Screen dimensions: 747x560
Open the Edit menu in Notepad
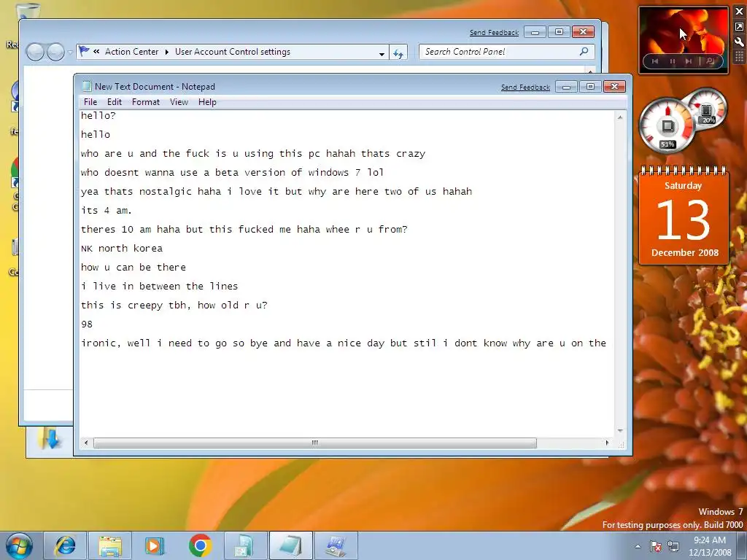click(x=115, y=102)
